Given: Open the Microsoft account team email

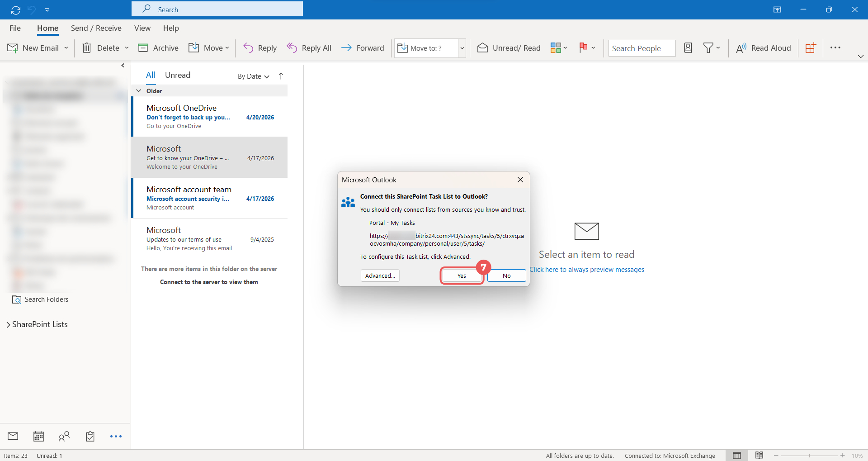Looking at the screenshot, I should tap(210, 198).
